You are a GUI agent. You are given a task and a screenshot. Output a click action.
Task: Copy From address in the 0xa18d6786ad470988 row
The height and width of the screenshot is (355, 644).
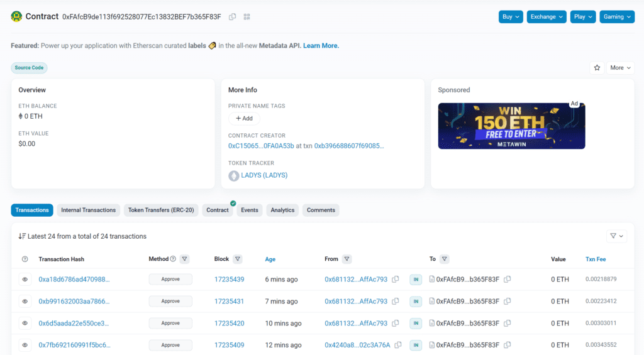tap(396, 279)
